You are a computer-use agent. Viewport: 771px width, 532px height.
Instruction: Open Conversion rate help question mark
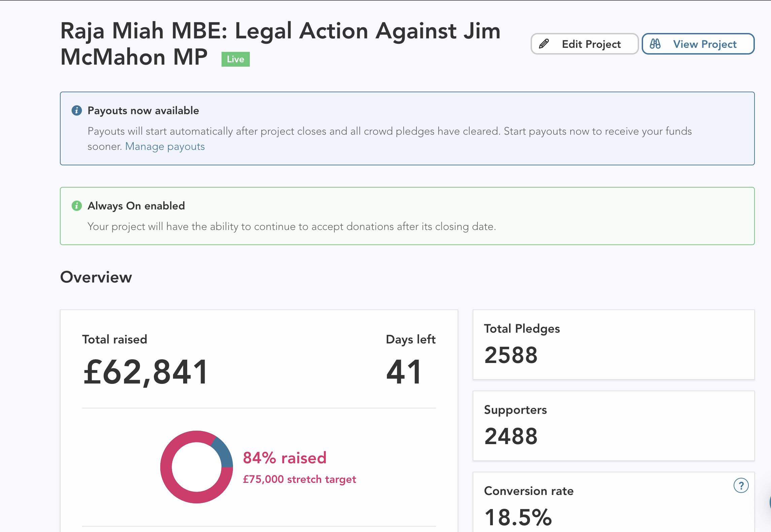(741, 486)
